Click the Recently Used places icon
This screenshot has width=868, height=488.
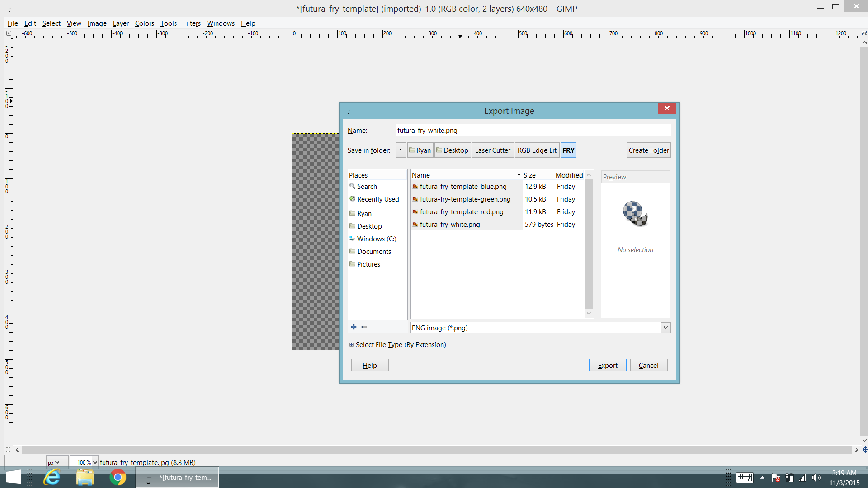pos(352,199)
